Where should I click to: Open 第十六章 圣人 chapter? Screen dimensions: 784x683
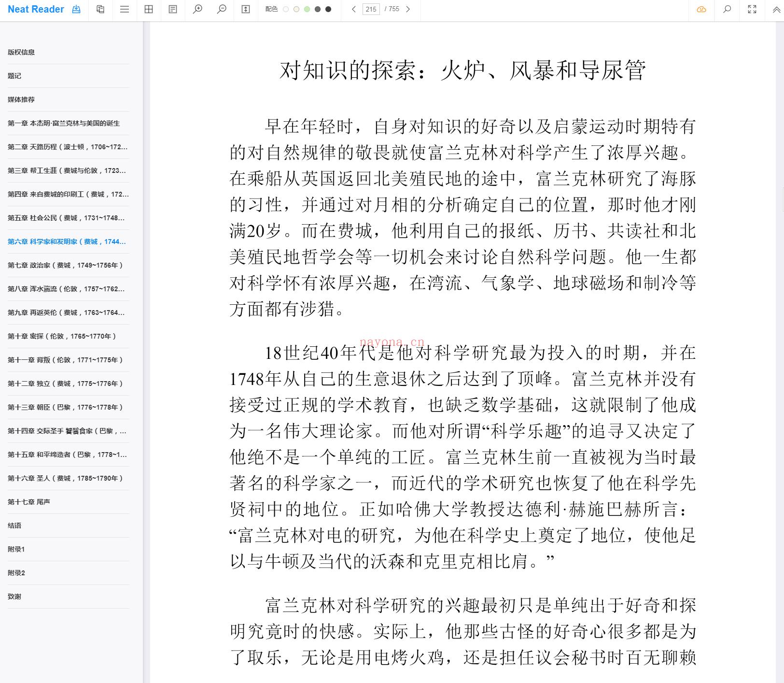69,478
